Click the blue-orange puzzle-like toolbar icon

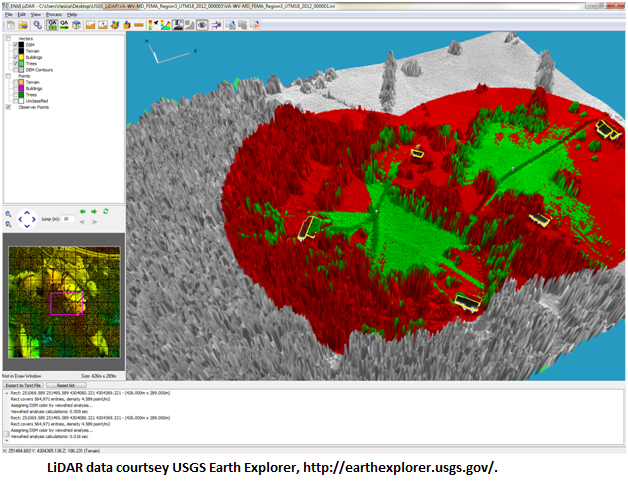[x=115, y=25]
